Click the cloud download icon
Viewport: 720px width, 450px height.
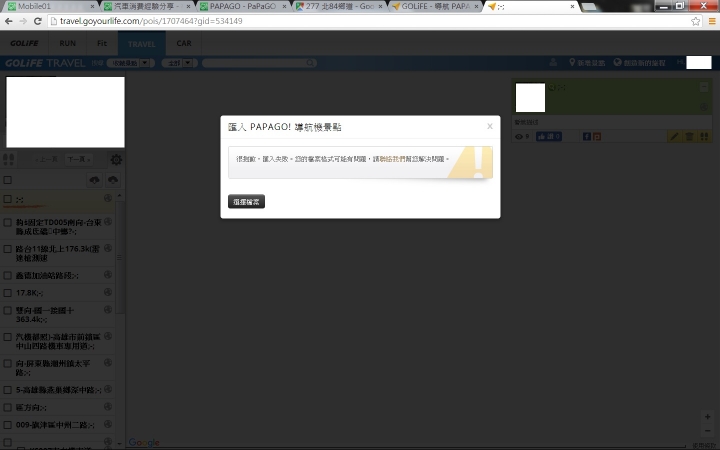[95, 180]
